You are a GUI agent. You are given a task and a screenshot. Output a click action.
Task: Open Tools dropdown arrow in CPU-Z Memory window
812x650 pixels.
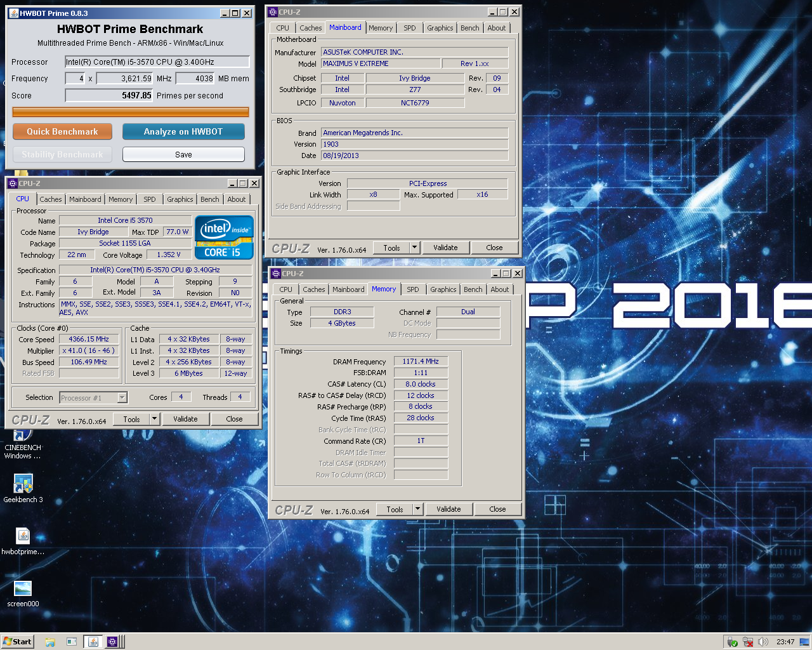click(417, 509)
